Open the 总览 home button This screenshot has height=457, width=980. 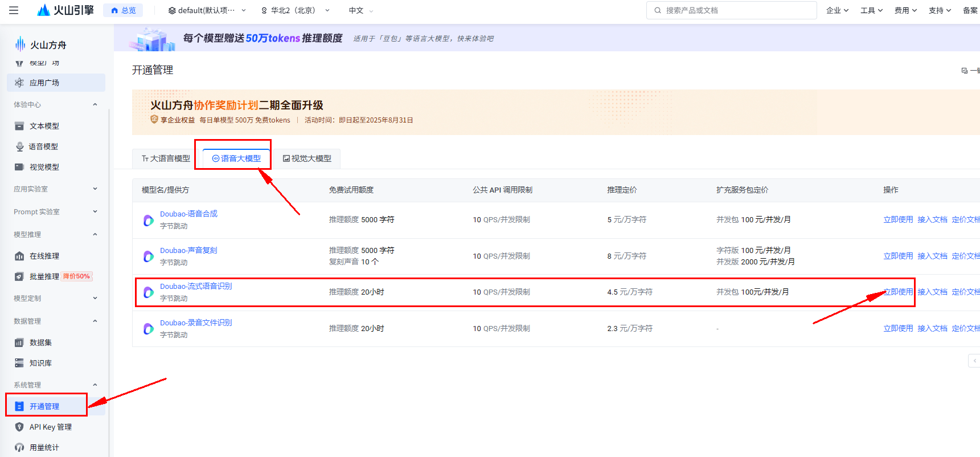tap(123, 10)
